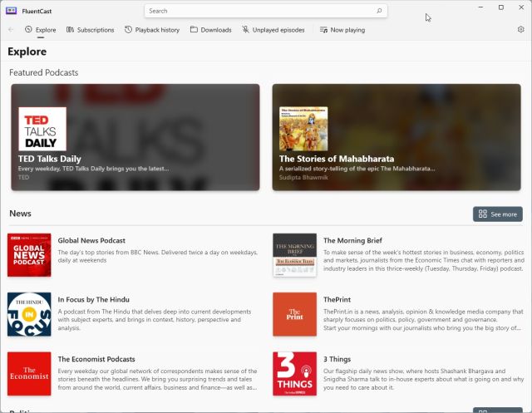Click the 'Featured Podcasts' heading
This screenshot has width=532, height=413.
click(x=44, y=72)
